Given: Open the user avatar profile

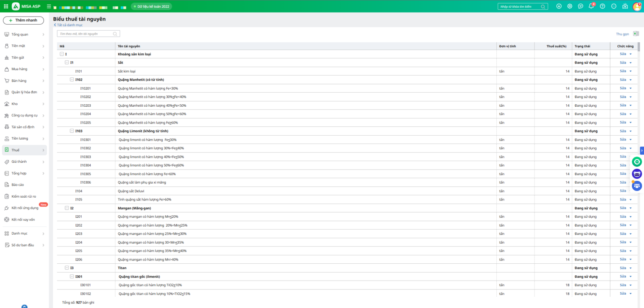Looking at the screenshot, I should [637, 6].
